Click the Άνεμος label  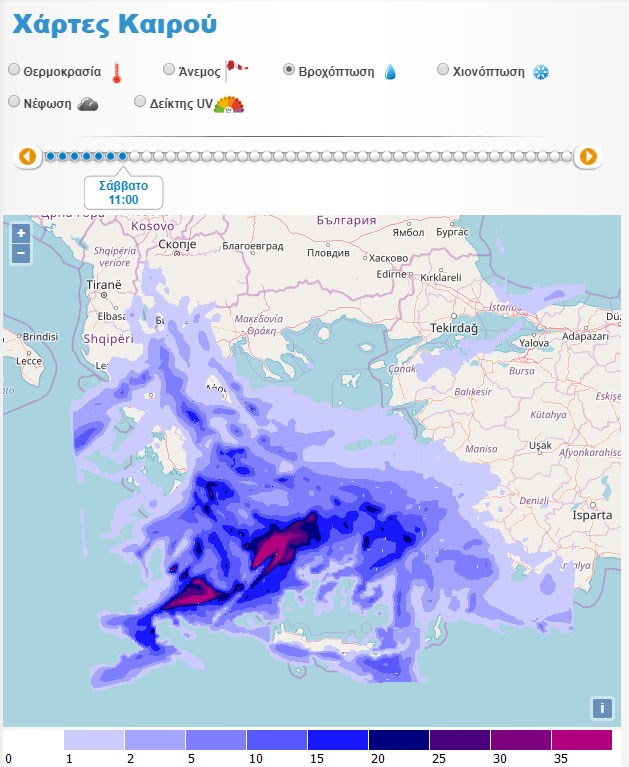[200, 72]
